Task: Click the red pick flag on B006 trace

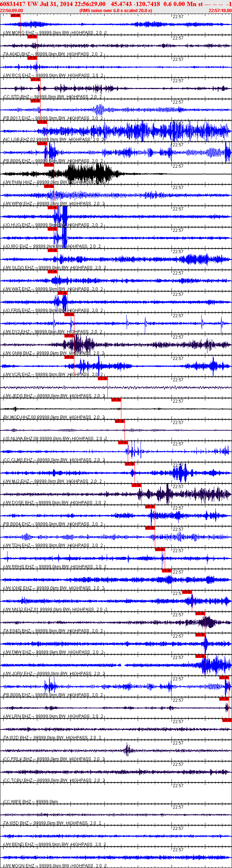Action: [224, 678]
